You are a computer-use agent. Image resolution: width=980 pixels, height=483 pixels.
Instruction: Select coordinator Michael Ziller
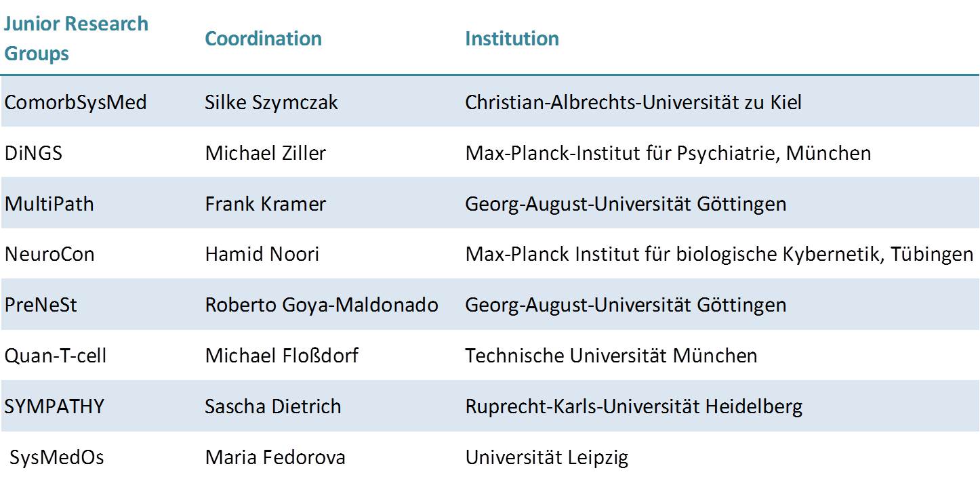pos(265,153)
